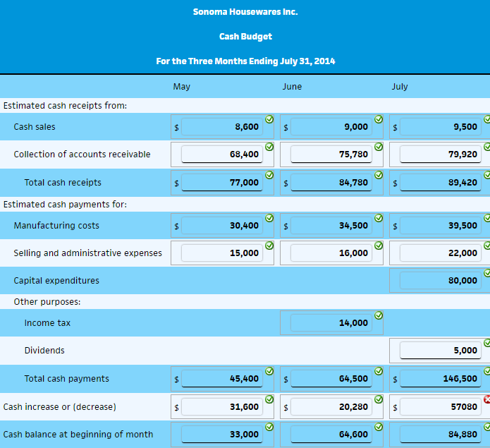490x448 pixels.
Task: Select the June total cash payments field
Action: 331,379
